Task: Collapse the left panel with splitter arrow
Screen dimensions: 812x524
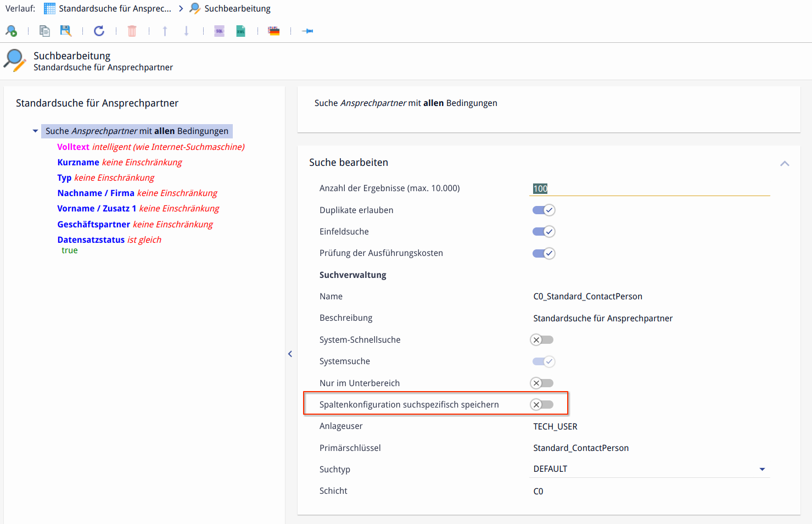Action: click(x=290, y=354)
